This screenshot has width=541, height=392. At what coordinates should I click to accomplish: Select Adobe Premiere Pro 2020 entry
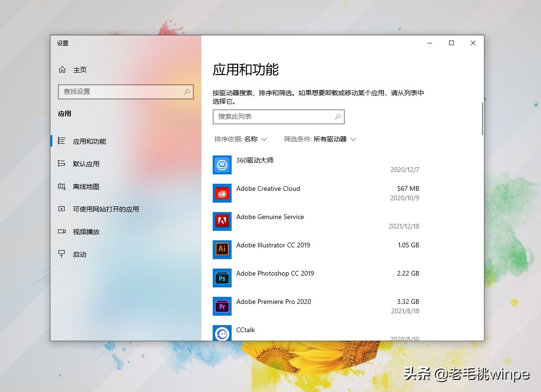tap(274, 302)
